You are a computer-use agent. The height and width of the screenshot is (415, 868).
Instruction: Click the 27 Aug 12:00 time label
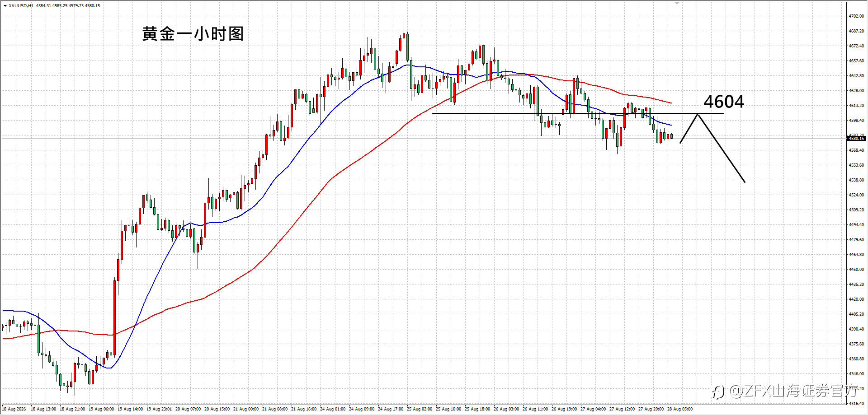click(622, 409)
